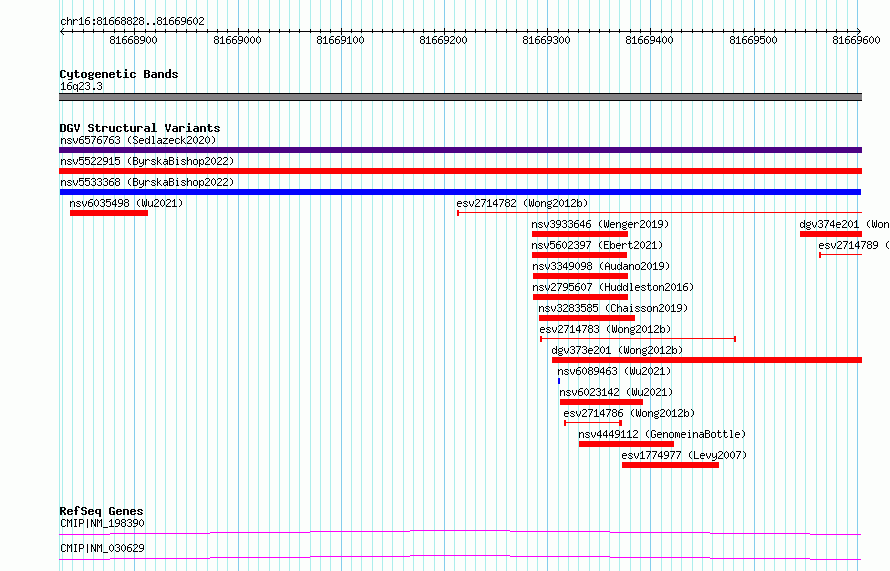Click the nsv6576763 (Sedlazeck2020) variant label
The image size is (890, 571).
138,140
